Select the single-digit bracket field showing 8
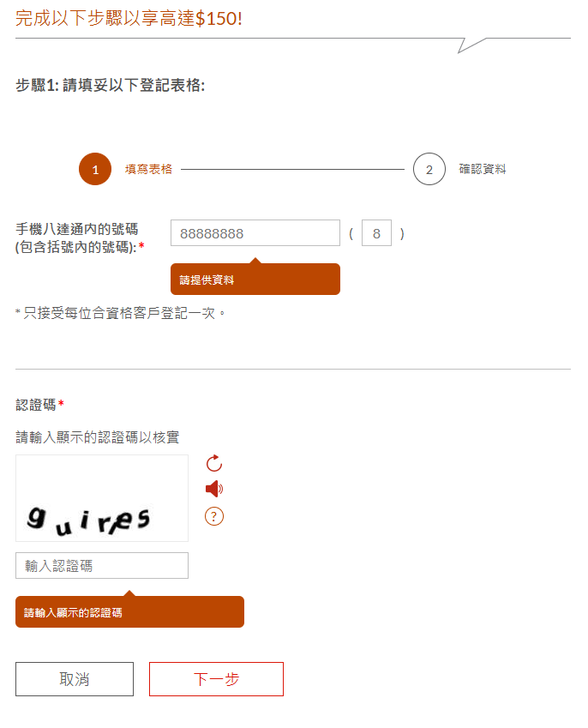The width and height of the screenshot is (588, 728). (x=376, y=232)
